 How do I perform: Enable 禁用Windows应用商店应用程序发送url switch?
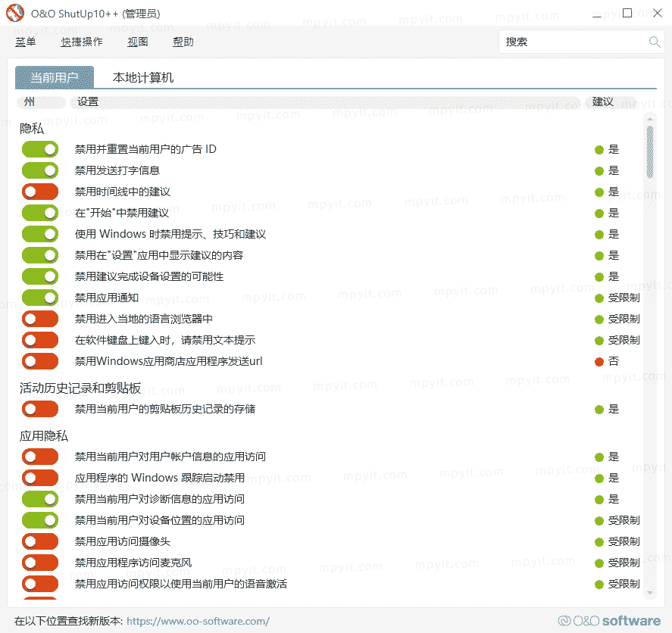tap(40, 361)
